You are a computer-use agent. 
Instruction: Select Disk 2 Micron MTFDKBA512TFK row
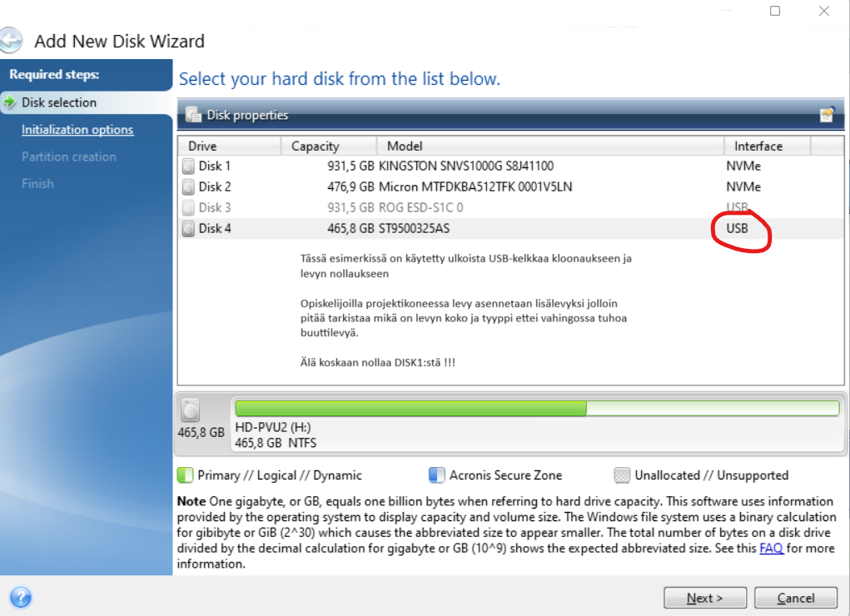(x=510, y=187)
